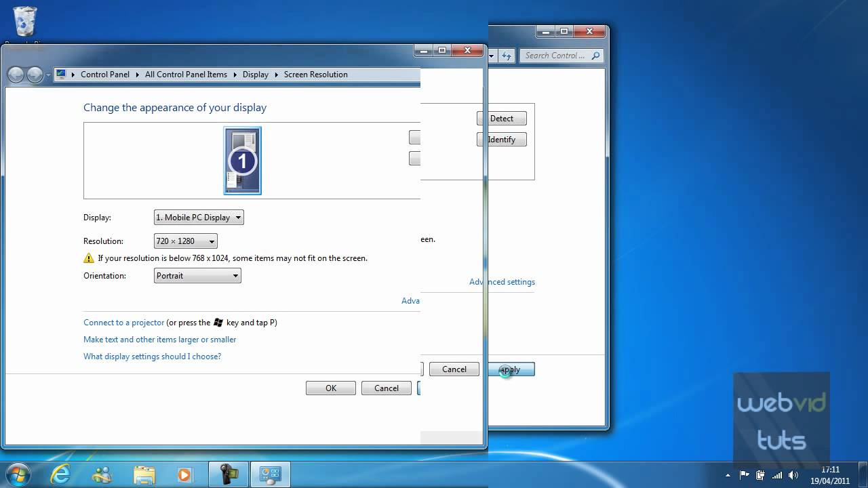Viewport: 868px width, 488px height.
Task: Switch to the camera recorder taskbar app
Action: point(228,474)
